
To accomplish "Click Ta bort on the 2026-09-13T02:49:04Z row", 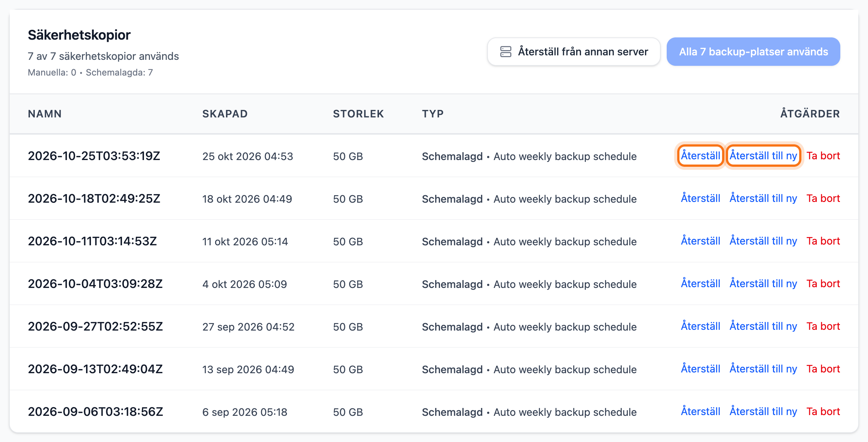I will (823, 369).
